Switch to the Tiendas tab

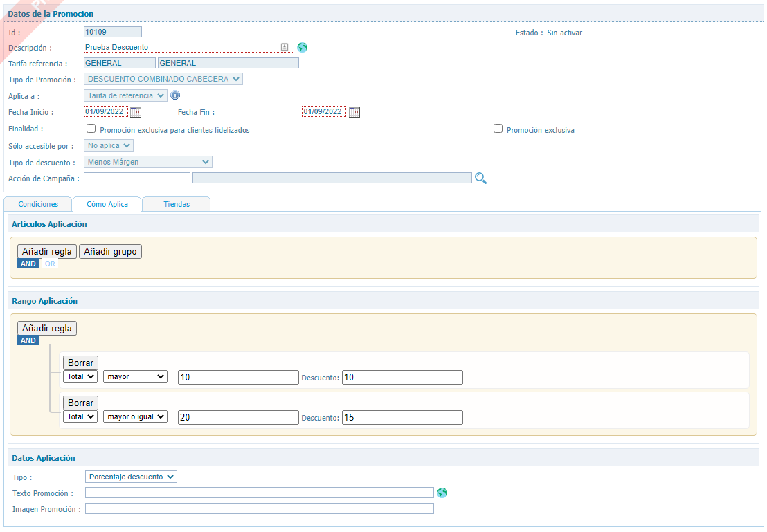click(176, 204)
